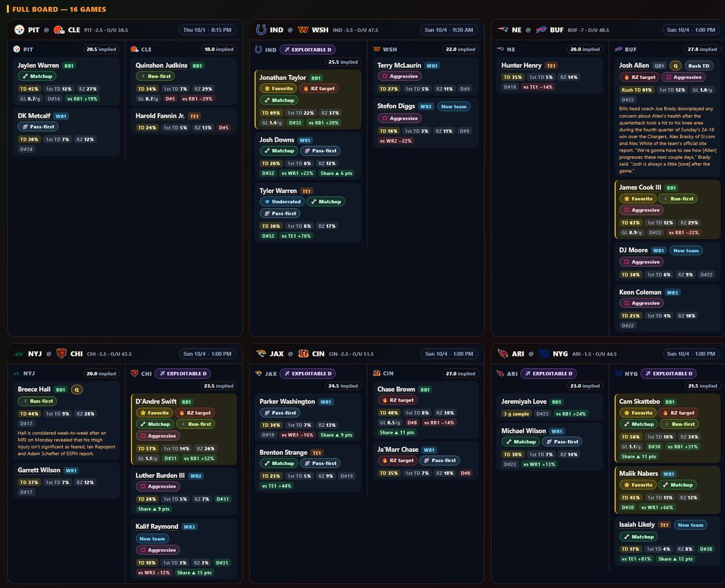This screenshot has width=725, height=588.
Task: Click the WR3 position badge on Keon Coleman
Action: (672, 292)
